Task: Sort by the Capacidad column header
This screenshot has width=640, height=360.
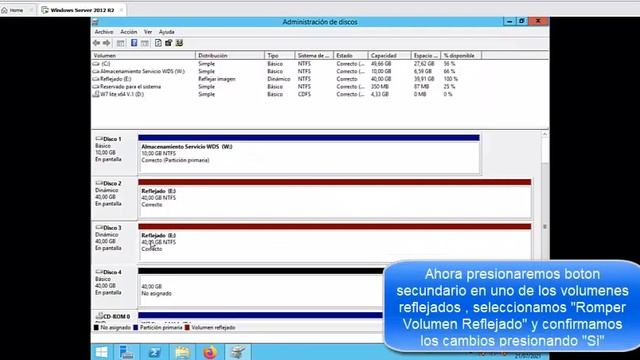Action: click(x=389, y=56)
